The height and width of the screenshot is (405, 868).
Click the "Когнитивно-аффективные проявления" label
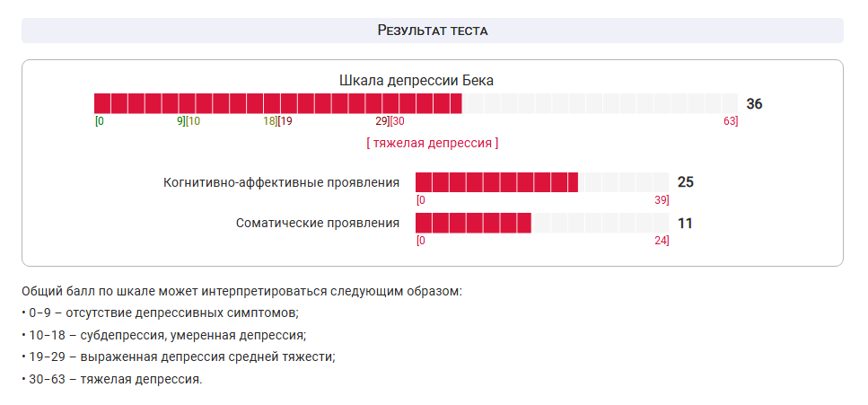tap(281, 182)
